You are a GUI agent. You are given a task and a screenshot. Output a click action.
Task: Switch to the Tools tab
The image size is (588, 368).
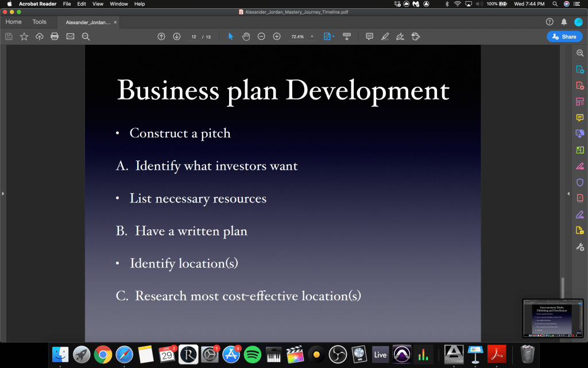tap(39, 22)
